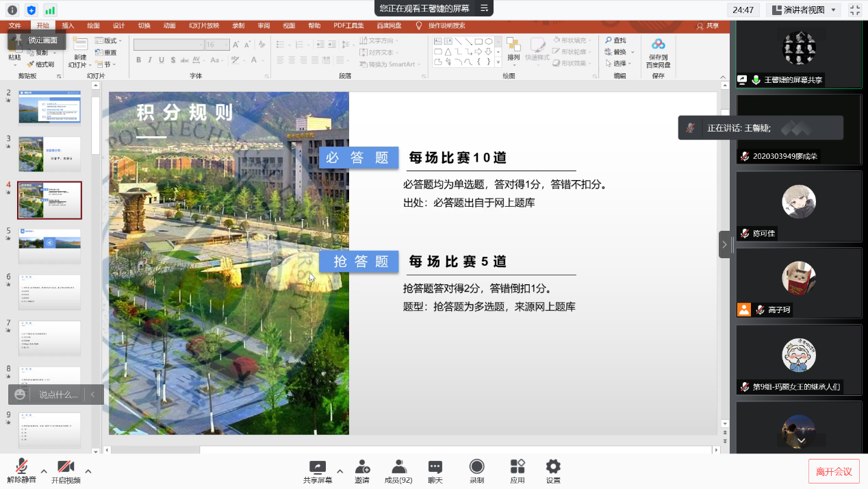Click the blue security shield icon
This screenshot has height=489, width=868.
tap(31, 10)
